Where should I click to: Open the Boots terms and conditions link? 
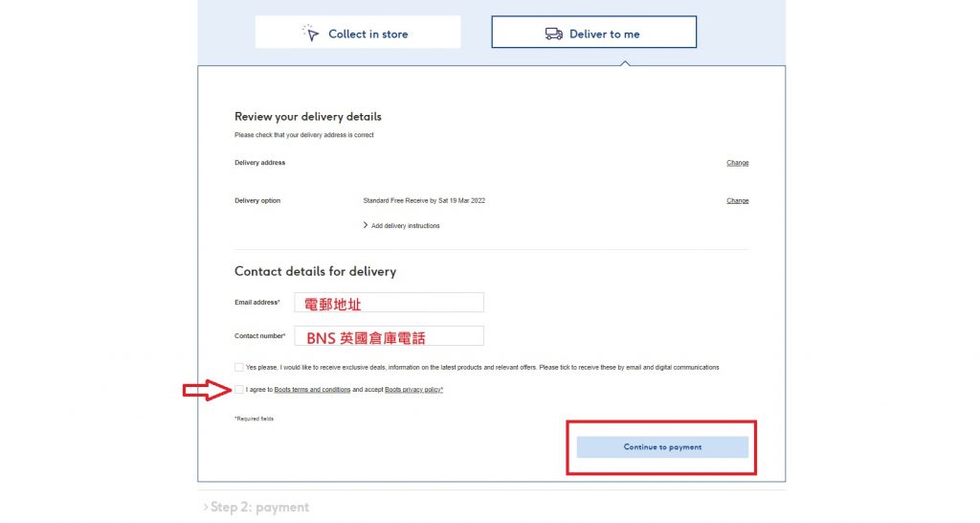click(312, 390)
